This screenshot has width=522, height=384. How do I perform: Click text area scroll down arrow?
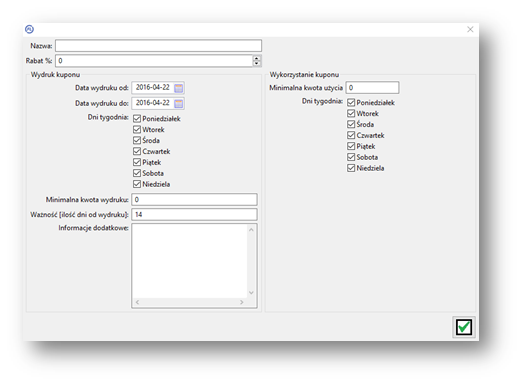(x=251, y=293)
